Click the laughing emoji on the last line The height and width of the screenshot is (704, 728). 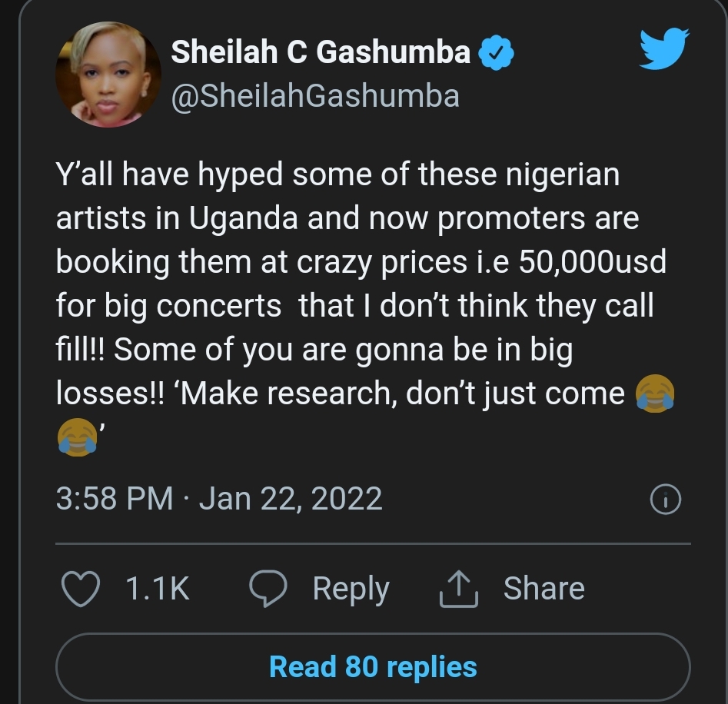point(77,437)
